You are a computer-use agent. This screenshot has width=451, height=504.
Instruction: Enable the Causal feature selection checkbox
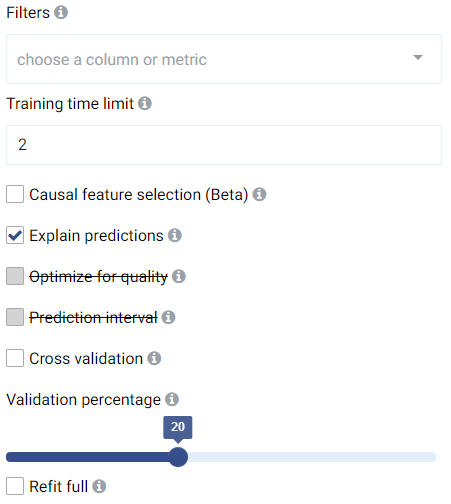pyautogui.click(x=15, y=194)
